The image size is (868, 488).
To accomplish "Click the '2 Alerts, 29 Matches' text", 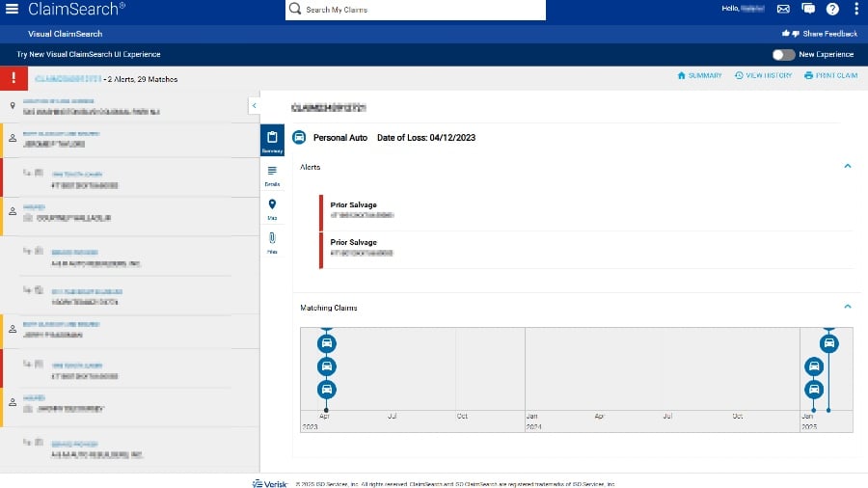I will pyautogui.click(x=143, y=79).
